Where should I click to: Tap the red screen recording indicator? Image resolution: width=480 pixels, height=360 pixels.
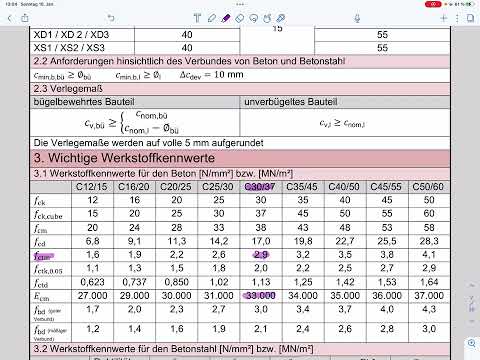click(x=433, y=4)
